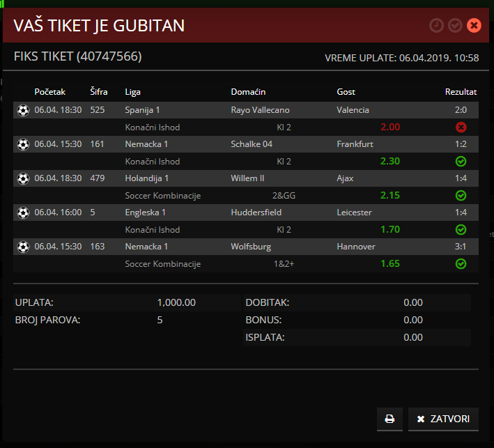The height and width of the screenshot is (448, 494).
Task: Click the Holandija 1 league cell
Action: (x=147, y=178)
